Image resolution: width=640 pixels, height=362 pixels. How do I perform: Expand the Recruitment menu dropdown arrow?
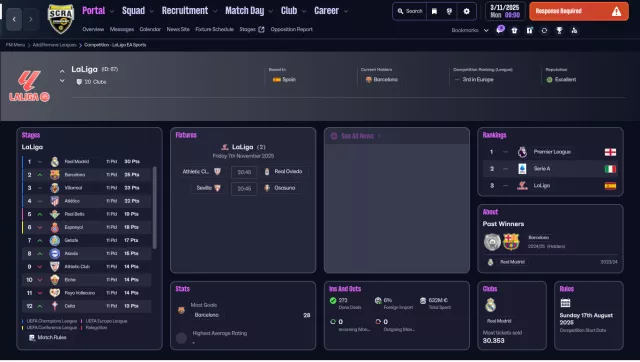pyautogui.click(x=215, y=11)
